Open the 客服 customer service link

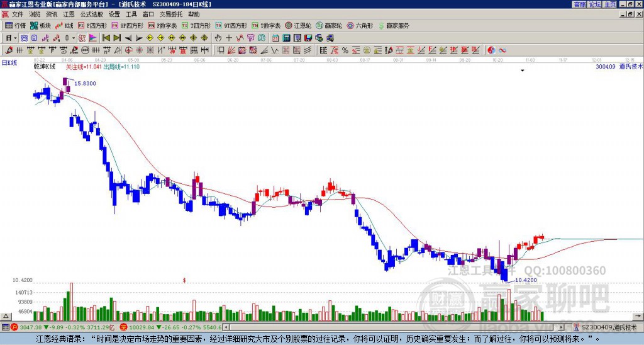coord(579,4)
